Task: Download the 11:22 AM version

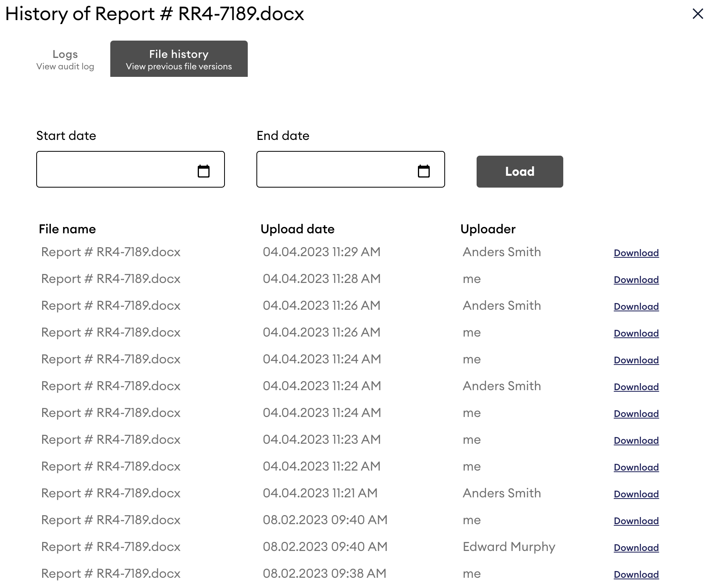Action: [x=636, y=467]
